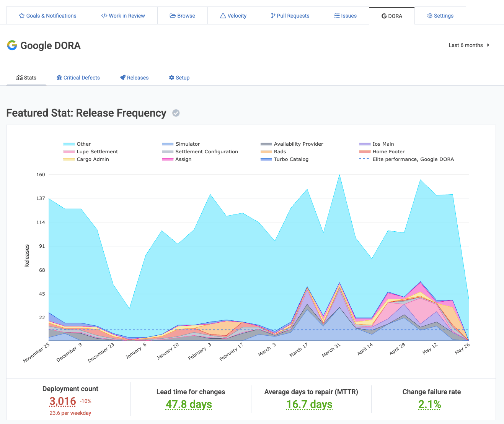
Task: Open the Setup gear sub-tab
Action: coord(179,78)
